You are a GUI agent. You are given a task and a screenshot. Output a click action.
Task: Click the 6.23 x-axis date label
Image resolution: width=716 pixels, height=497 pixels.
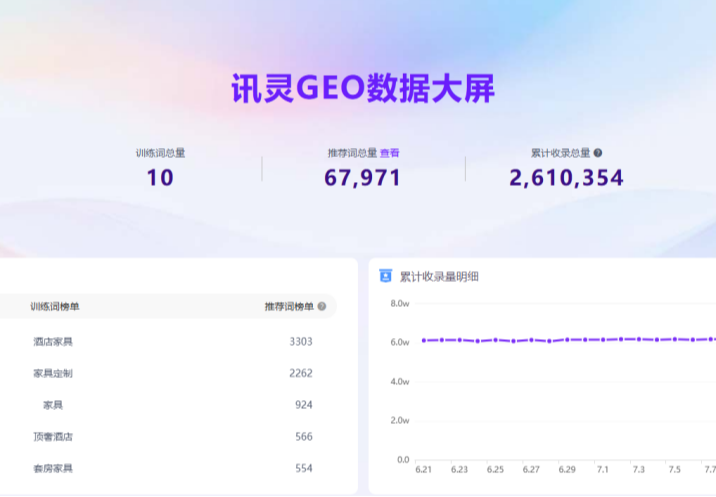point(459,470)
